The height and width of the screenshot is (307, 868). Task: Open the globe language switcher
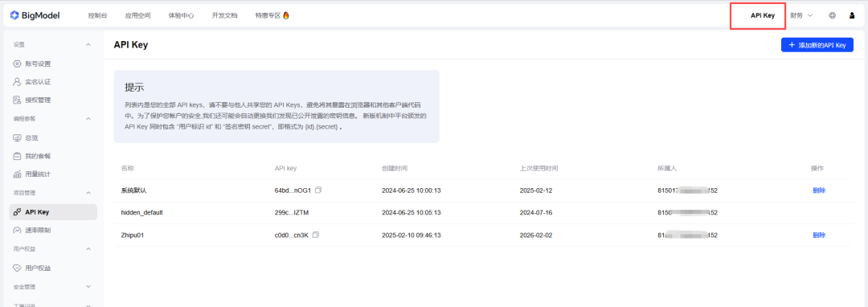[x=832, y=15]
